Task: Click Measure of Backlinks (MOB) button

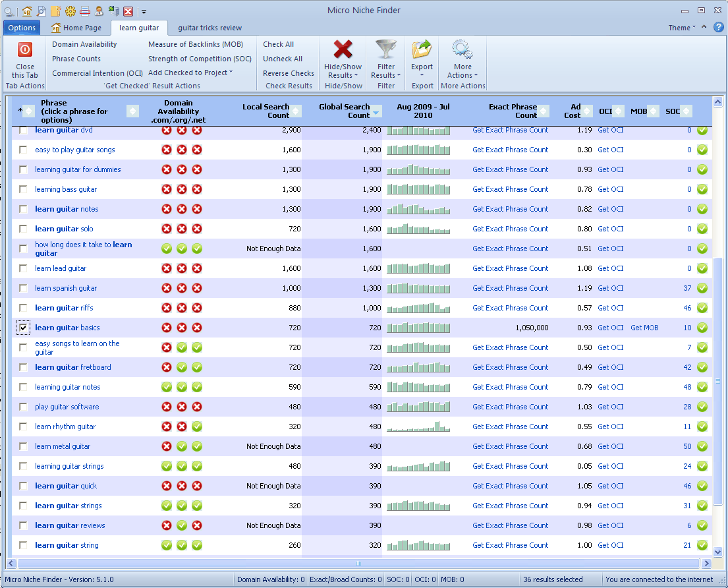Action: click(x=196, y=44)
